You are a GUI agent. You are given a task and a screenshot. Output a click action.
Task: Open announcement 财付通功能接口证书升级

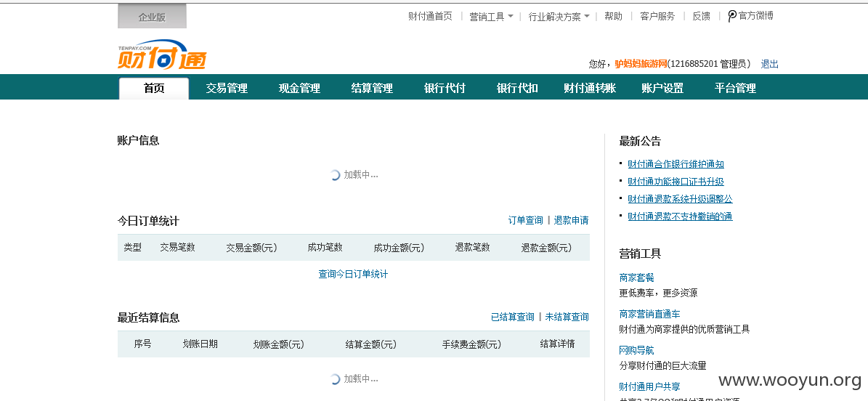coord(676,182)
